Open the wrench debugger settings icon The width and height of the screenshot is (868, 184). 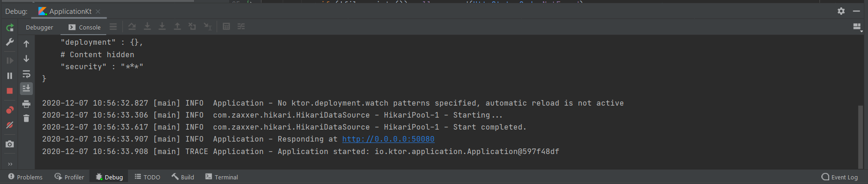coord(10,42)
